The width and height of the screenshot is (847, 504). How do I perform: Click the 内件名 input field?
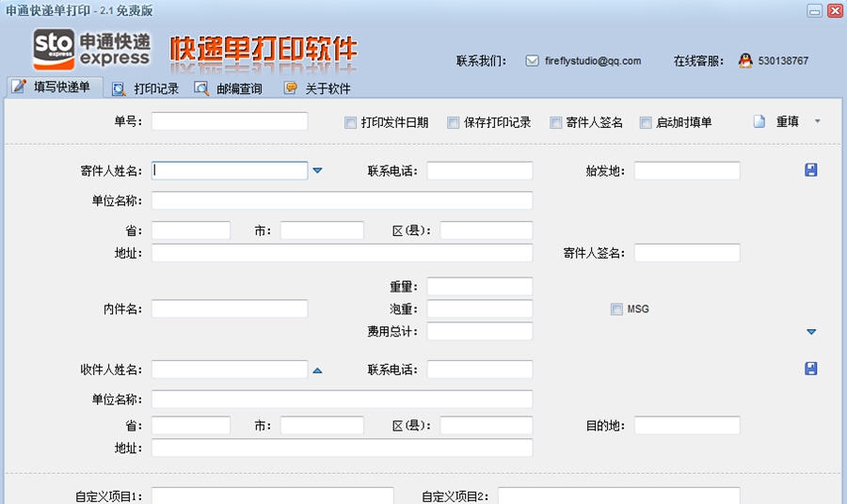[230, 308]
